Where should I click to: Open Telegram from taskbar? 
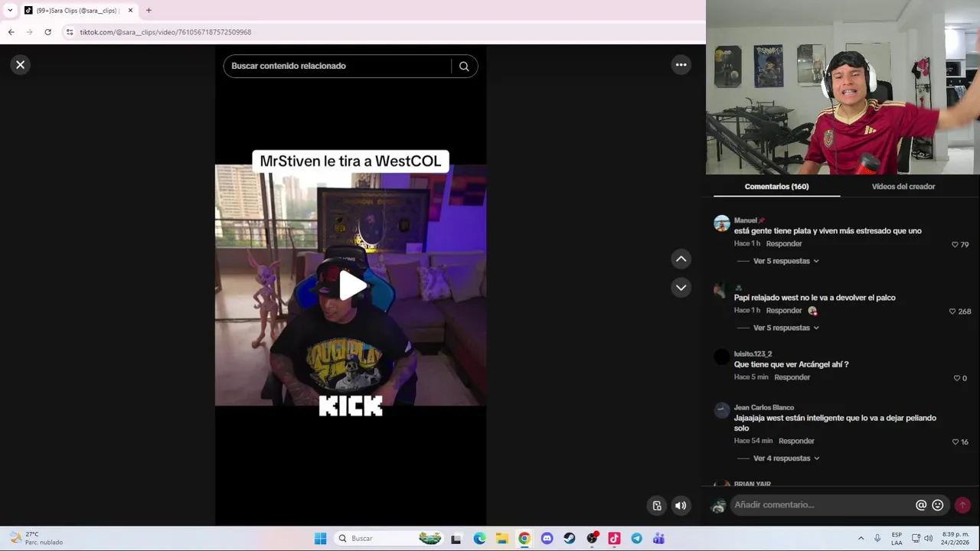636,539
